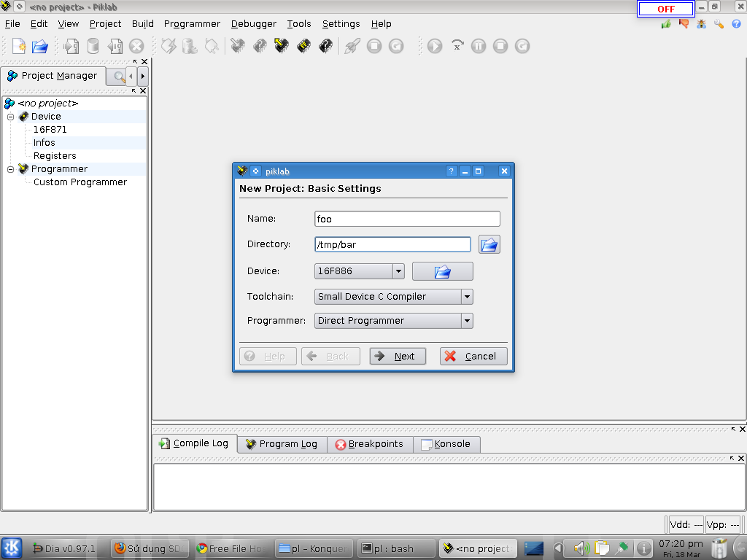Collapse the Device tree node
Viewport: 747px width, 560px height.
[11, 117]
